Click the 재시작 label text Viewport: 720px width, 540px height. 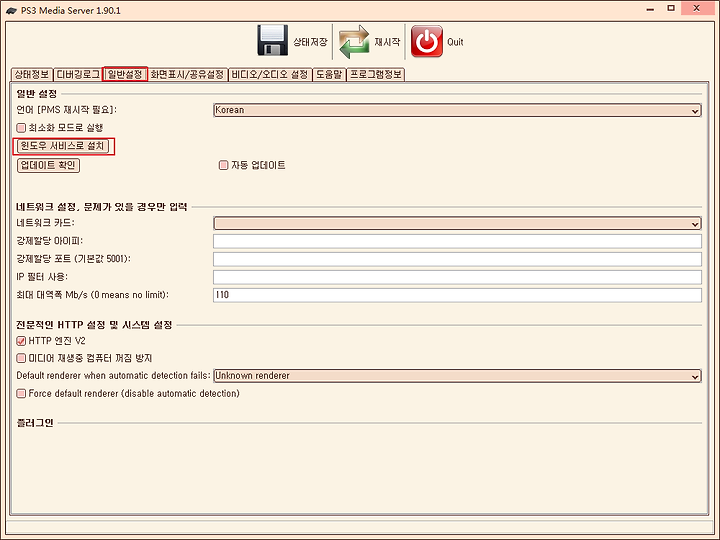[x=387, y=42]
